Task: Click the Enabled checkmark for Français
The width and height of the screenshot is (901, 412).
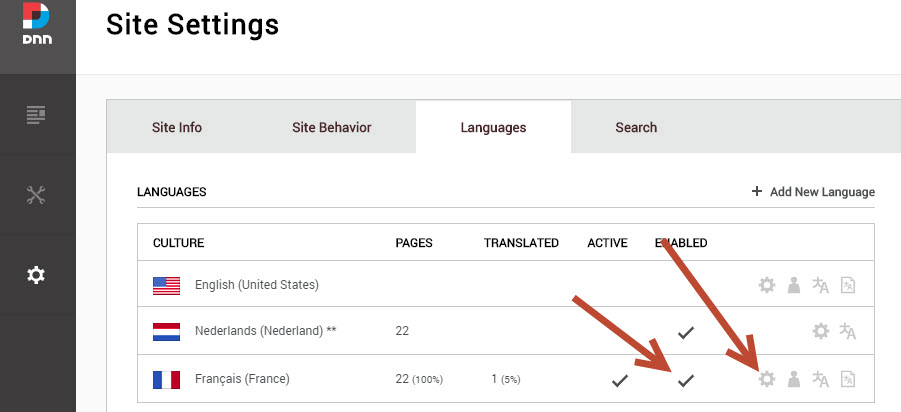Action: coord(685,380)
